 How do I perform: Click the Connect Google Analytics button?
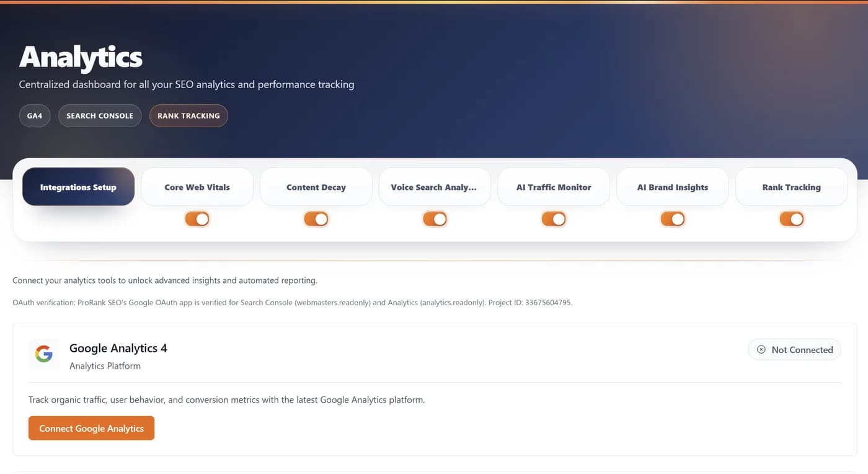pyautogui.click(x=91, y=428)
